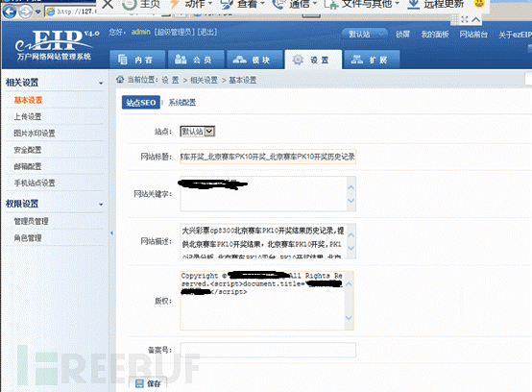This screenshot has width=532, height=392.
Task: Click the IE address bar URL field
Action: point(70,12)
